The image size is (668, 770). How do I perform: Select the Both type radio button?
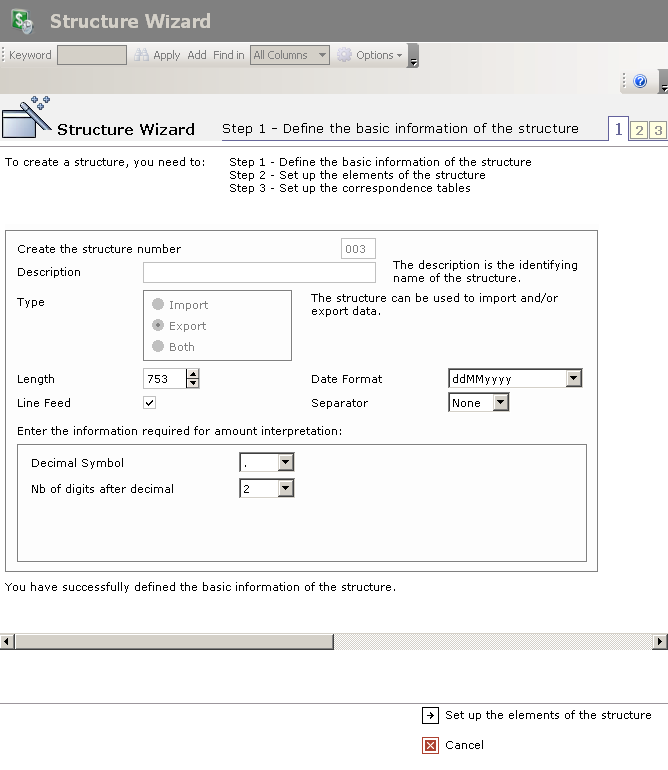pyautogui.click(x=158, y=347)
